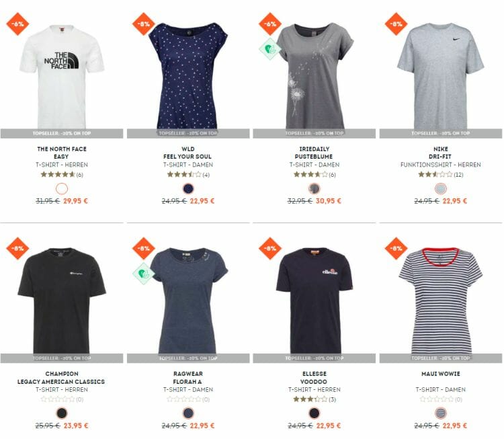Screen dimensions: 504x439
Task: Select the white color swatch for North Face Easy
Action: [x=62, y=188]
